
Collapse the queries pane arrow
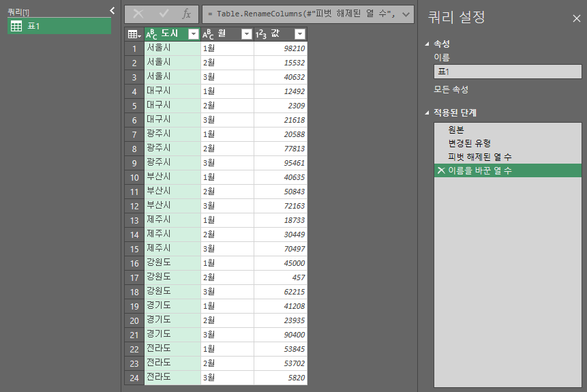(x=112, y=10)
